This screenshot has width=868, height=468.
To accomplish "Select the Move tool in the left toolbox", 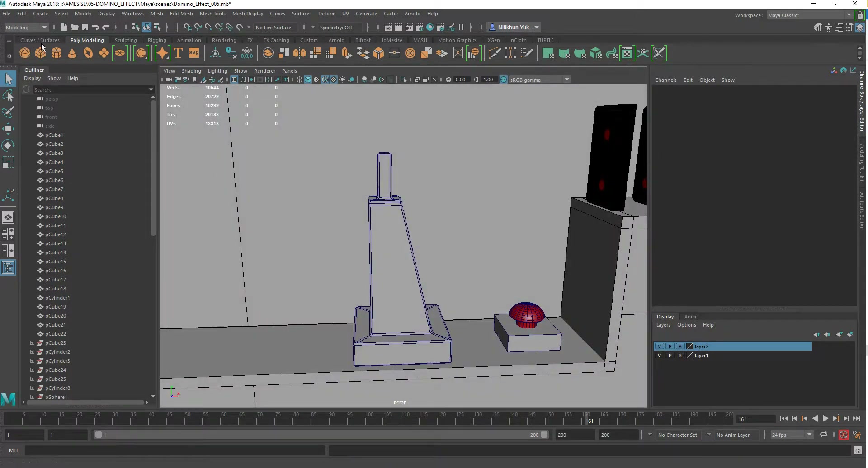I will click(8, 128).
